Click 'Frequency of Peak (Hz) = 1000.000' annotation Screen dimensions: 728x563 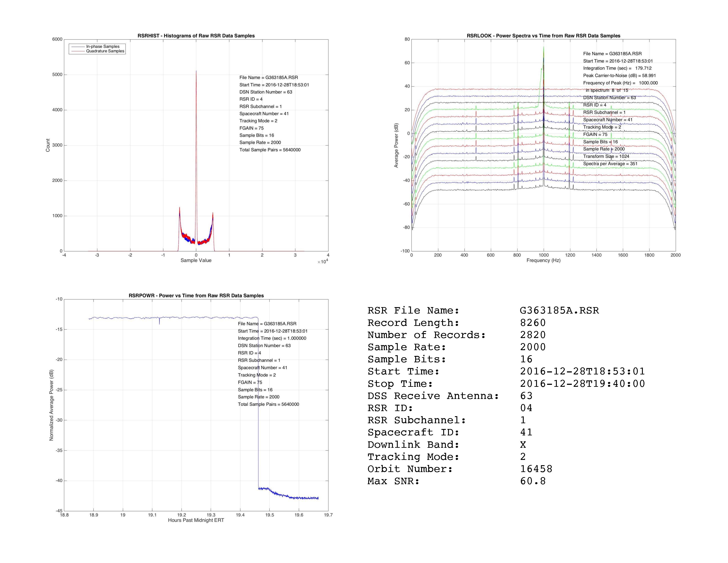pyautogui.click(x=620, y=83)
